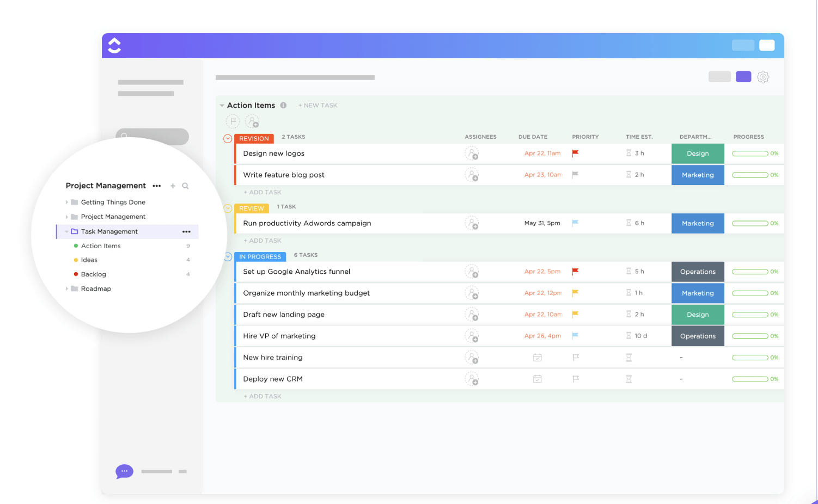This screenshot has height=504, width=818.
Task: Collapse the IN PROGRESS status group
Action: point(228,256)
